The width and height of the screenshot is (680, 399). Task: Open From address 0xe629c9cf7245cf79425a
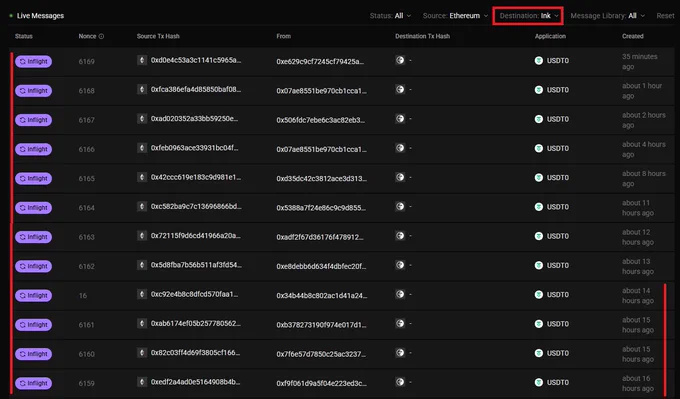click(320, 62)
